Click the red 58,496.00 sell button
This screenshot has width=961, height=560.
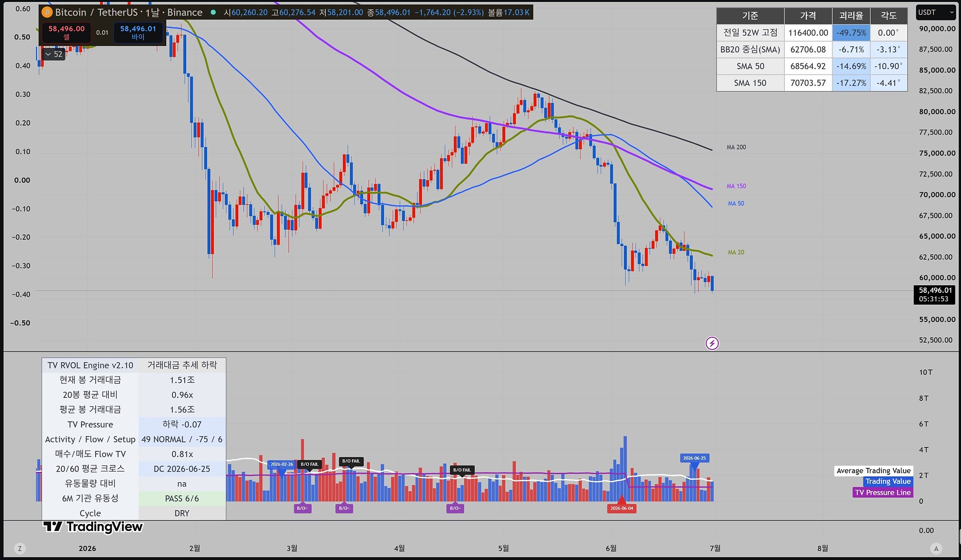(66, 33)
